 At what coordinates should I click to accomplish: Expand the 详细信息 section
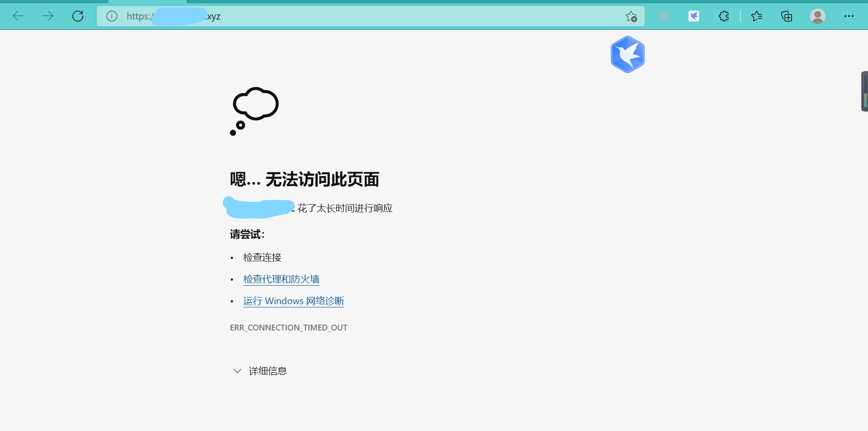[260, 371]
